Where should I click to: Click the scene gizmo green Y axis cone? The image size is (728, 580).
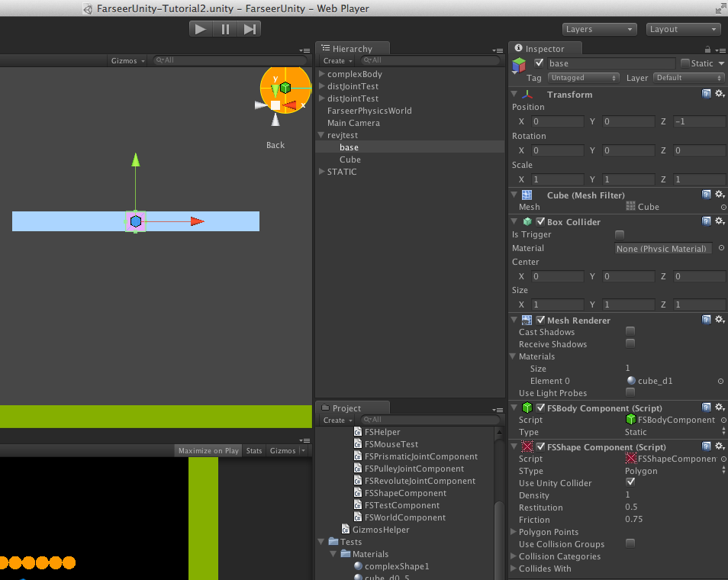pyautogui.click(x=275, y=89)
